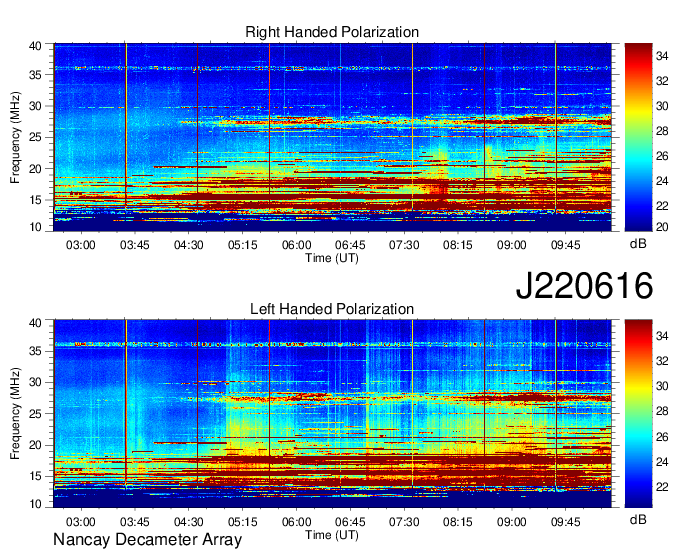The width and height of the screenshot is (680, 552).
Task: Click the 28 dB mark on the right-handed color bar
Action: click(x=662, y=131)
